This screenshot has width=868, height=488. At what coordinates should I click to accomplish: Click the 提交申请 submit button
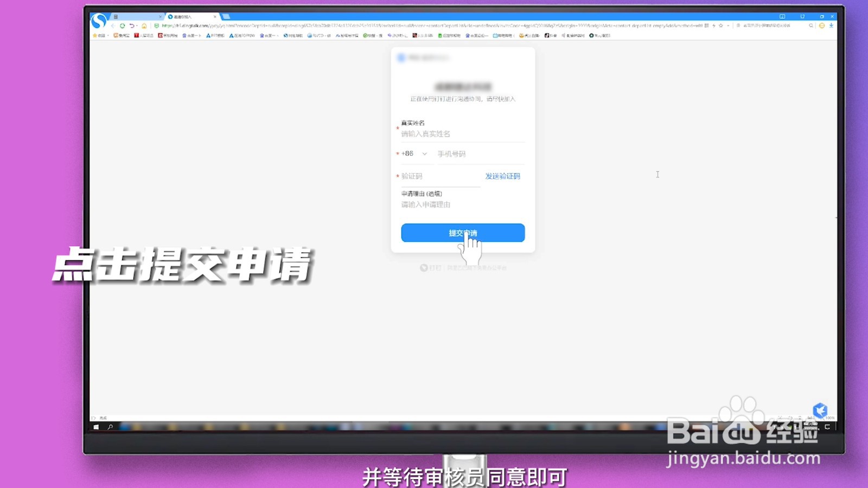point(462,232)
